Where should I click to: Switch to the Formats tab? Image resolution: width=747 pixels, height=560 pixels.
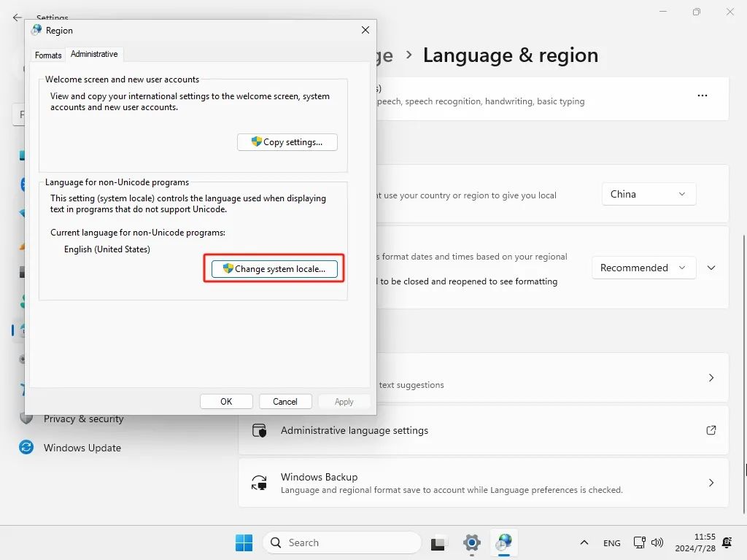tap(48, 55)
